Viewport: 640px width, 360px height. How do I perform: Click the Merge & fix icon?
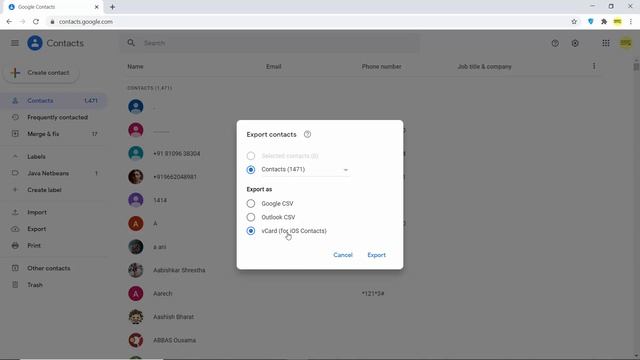click(15, 133)
